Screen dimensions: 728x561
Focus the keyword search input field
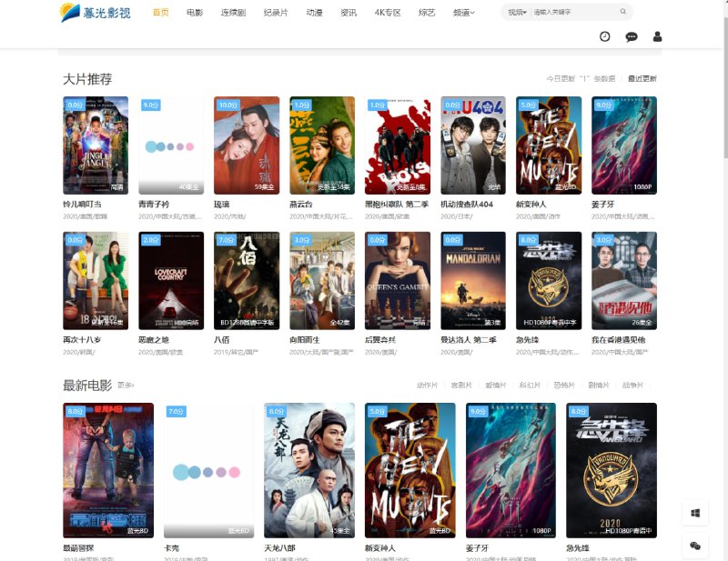point(573,12)
